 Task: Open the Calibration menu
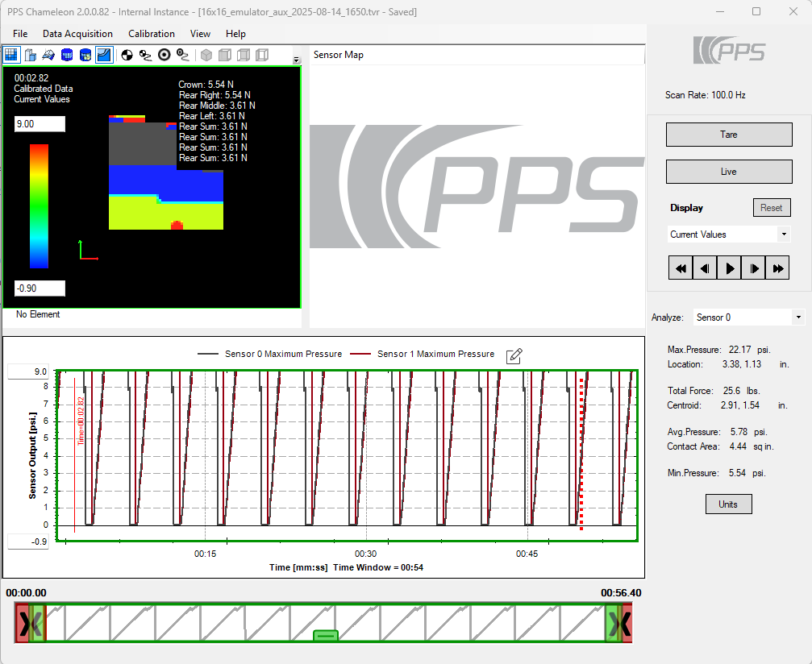152,34
